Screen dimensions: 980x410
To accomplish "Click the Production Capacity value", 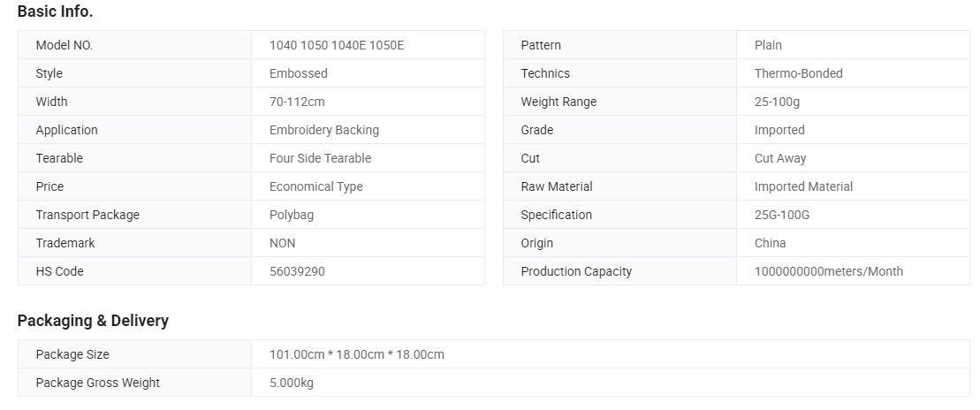I will [828, 271].
